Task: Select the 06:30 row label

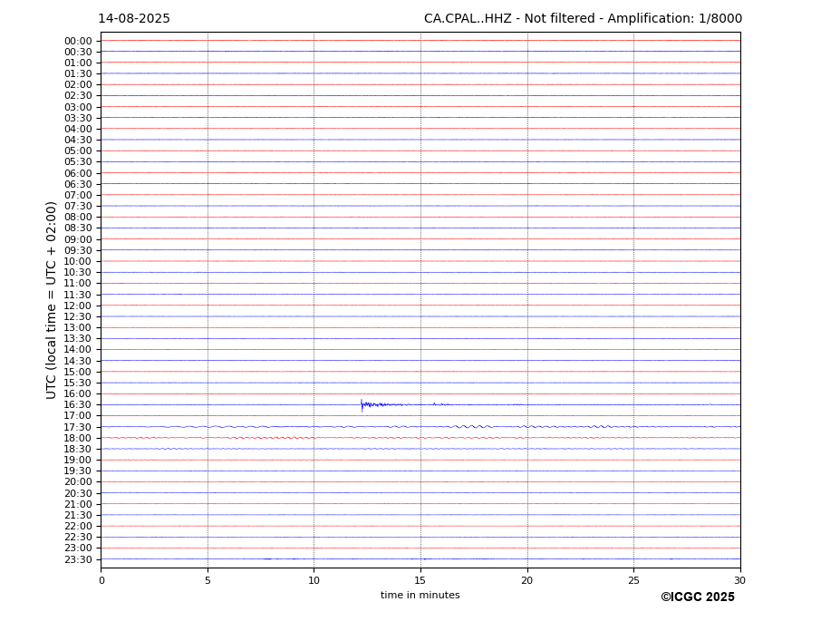Action: [78, 184]
